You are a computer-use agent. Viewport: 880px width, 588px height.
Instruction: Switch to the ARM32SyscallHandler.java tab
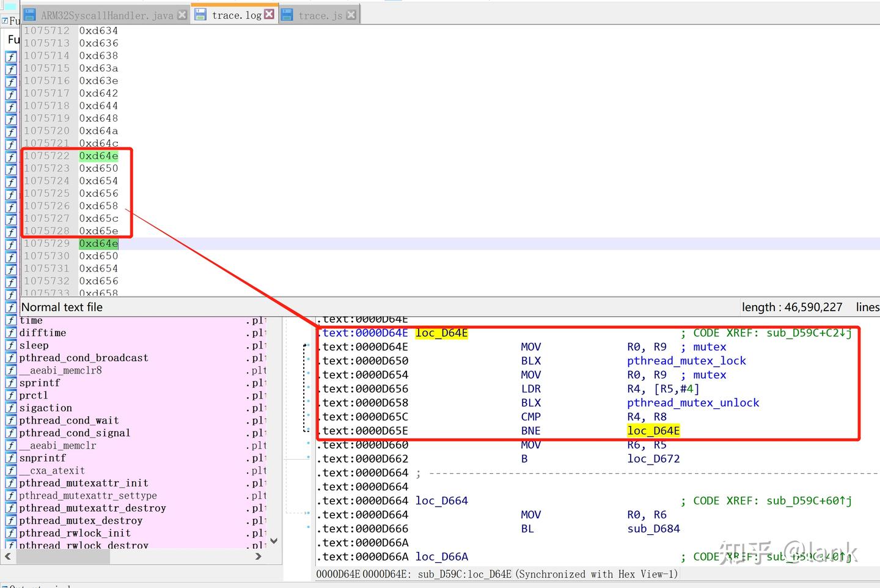107,15
